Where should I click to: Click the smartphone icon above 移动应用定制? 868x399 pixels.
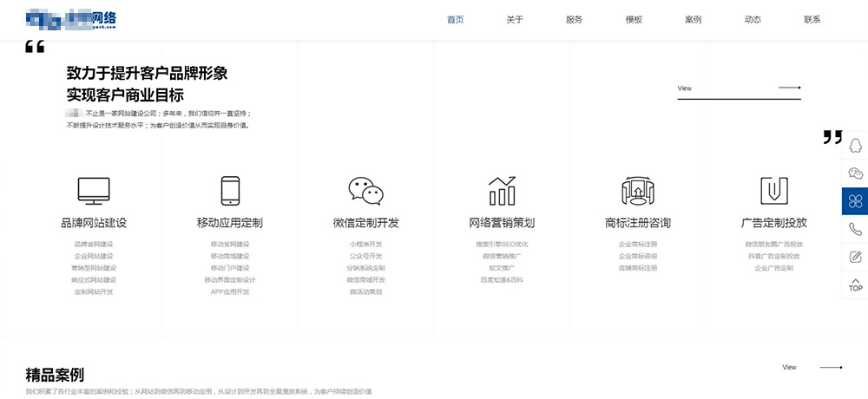pyautogui.click(x=230, y=190)
